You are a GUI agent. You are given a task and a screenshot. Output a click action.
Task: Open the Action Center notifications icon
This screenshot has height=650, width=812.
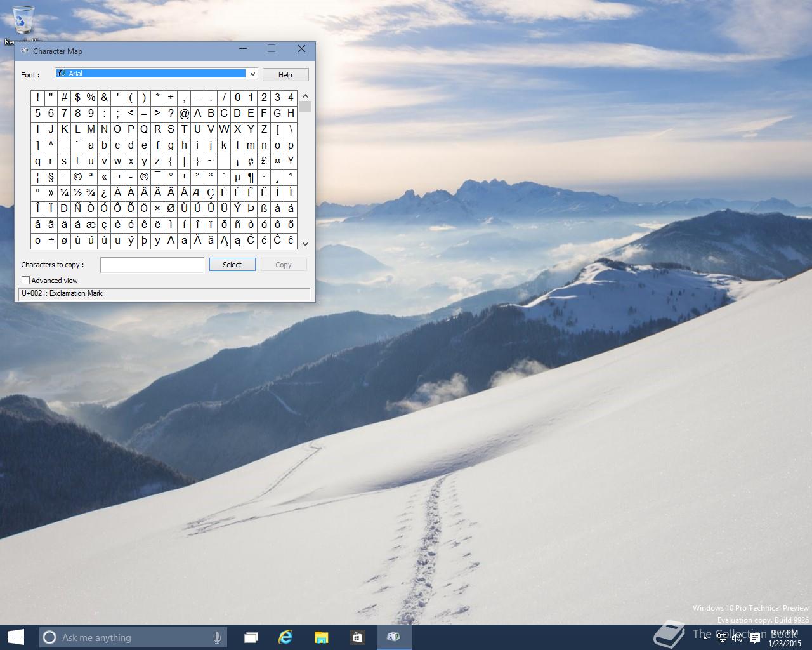755,639
